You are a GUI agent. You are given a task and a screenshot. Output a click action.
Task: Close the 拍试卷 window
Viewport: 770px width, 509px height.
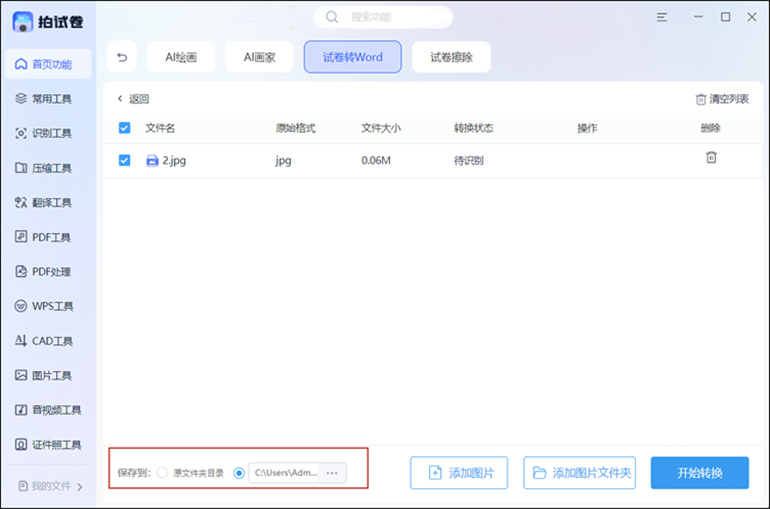pos(752,17)
